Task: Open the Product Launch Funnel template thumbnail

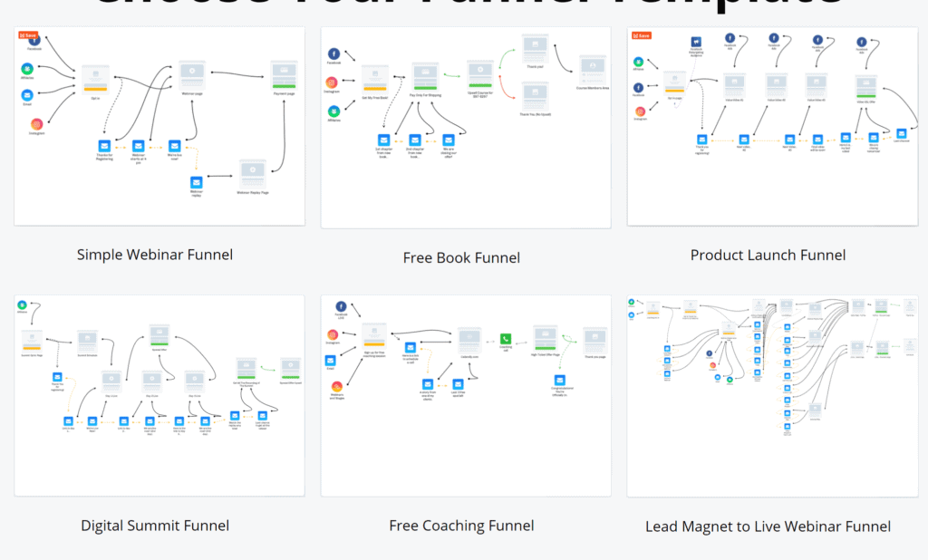Action: click(772, 126)
